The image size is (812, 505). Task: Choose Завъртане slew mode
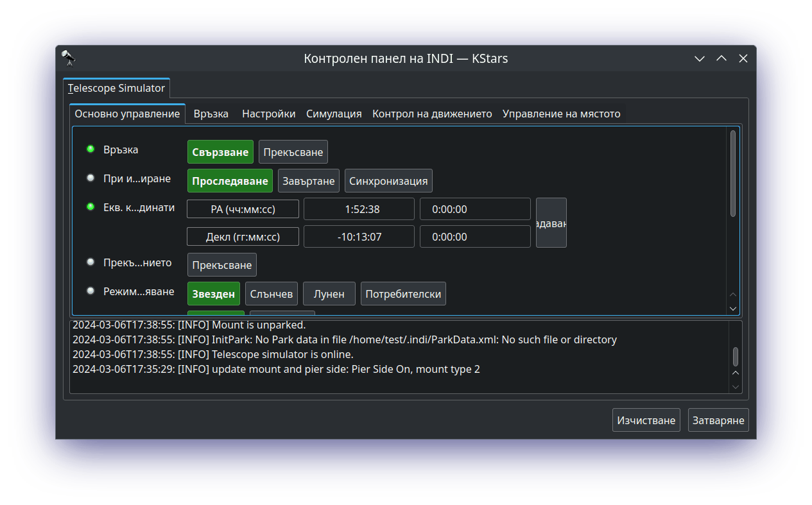[309, 181]
